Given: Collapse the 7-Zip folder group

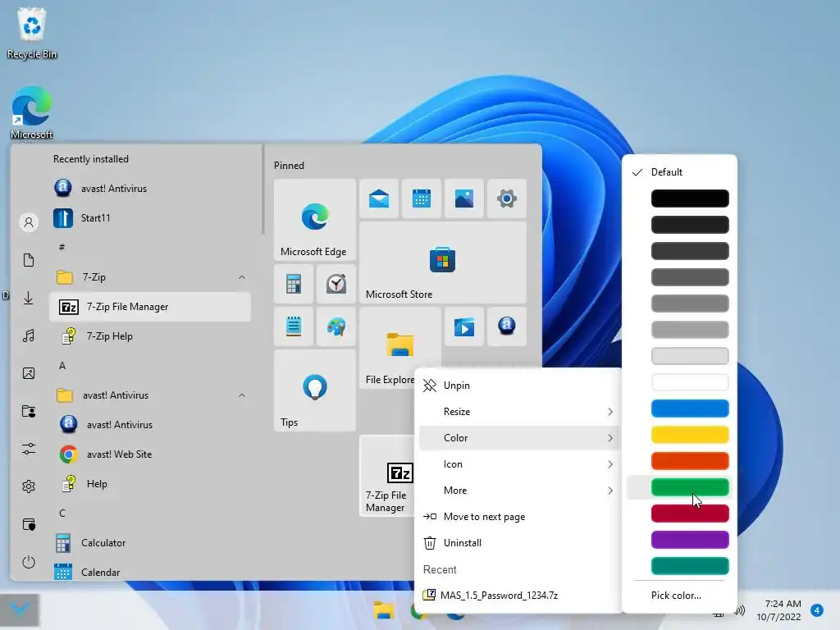Looking at the screenshot, I should click(242, 277).
